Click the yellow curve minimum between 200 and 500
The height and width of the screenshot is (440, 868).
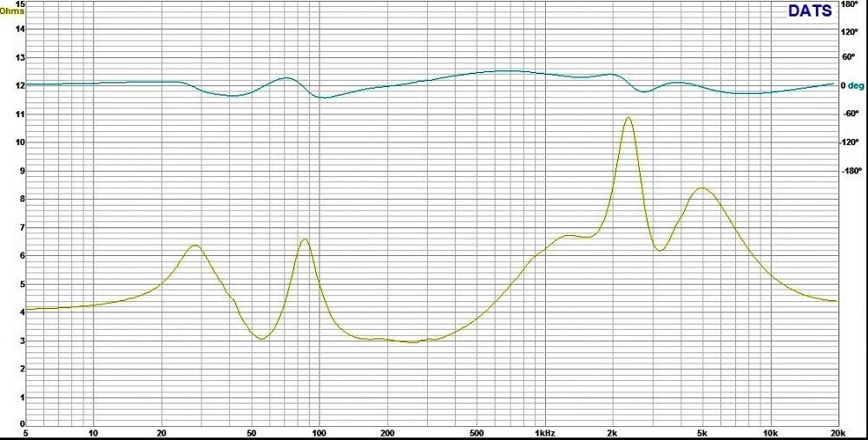(x=413, y=342)
